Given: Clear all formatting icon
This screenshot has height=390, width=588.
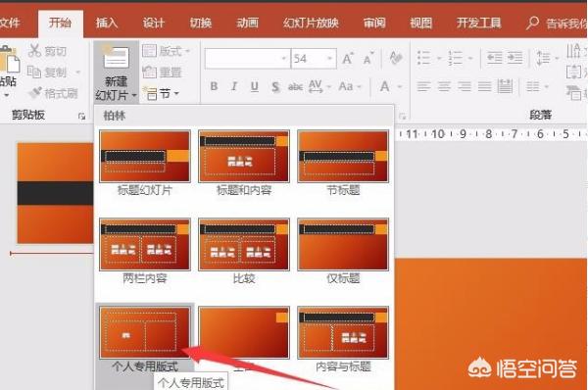Looking at the screenshot, I should pos(396,58).
